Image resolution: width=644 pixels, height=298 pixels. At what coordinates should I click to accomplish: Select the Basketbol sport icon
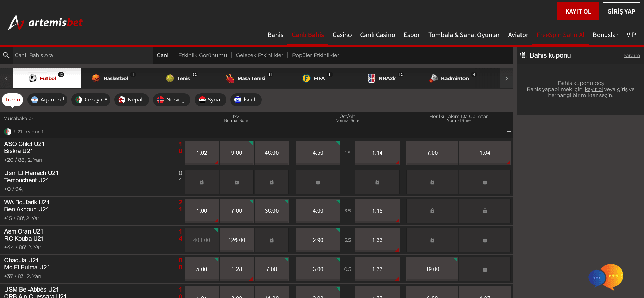click(96, 78)
